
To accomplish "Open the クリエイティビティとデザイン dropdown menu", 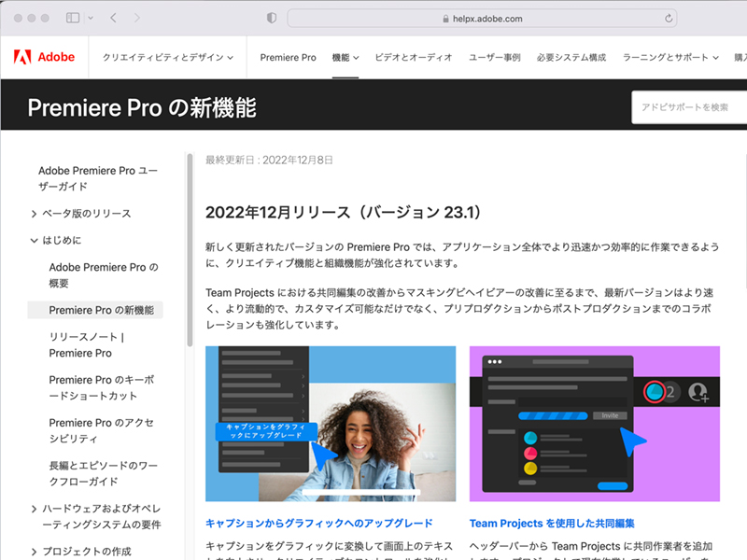I will pos(165,57).
